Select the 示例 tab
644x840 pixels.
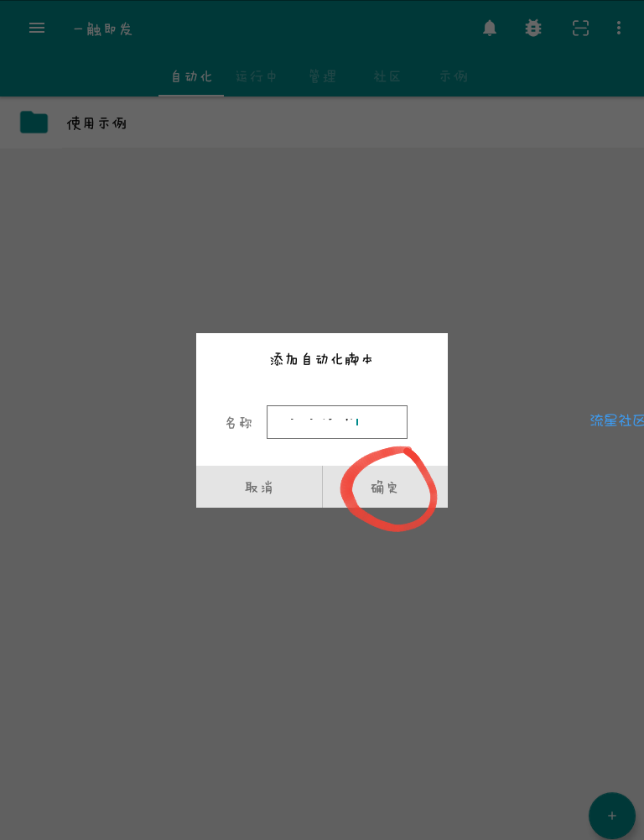coord(454,76)
